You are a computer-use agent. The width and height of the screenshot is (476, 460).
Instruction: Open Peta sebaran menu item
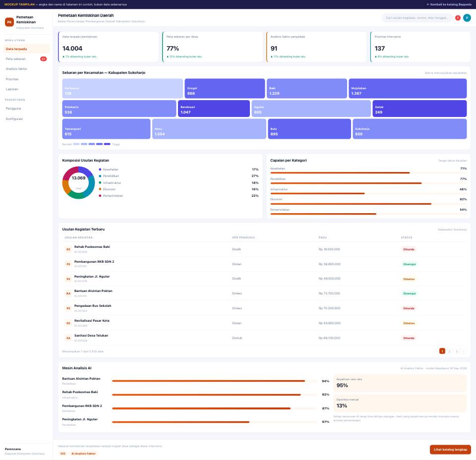[26, 59]
